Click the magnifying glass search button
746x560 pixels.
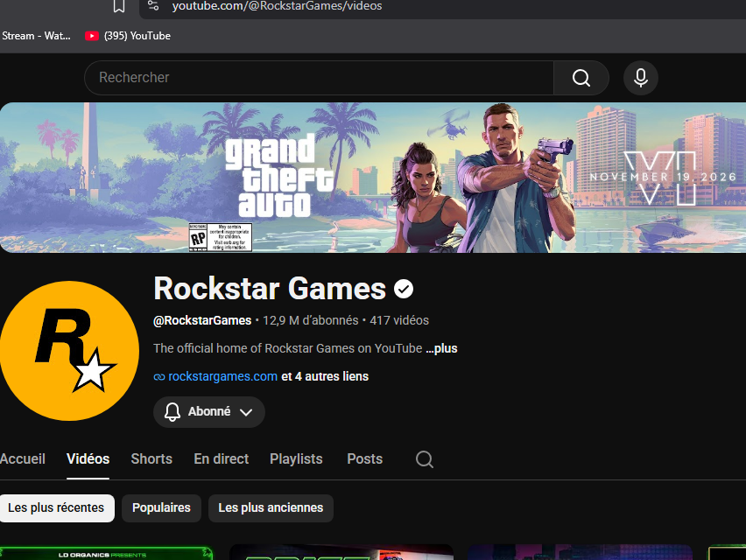(581, 78)
